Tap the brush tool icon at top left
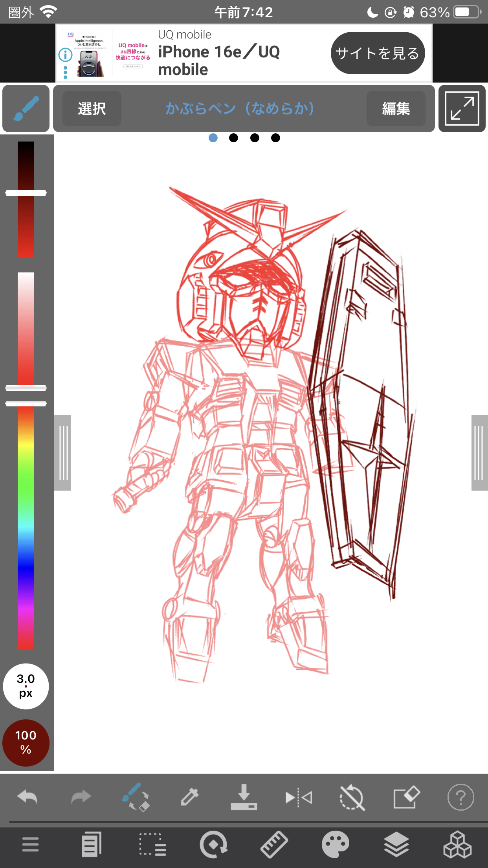Viewport: 488px width, 868px height. tap(26, 108)
